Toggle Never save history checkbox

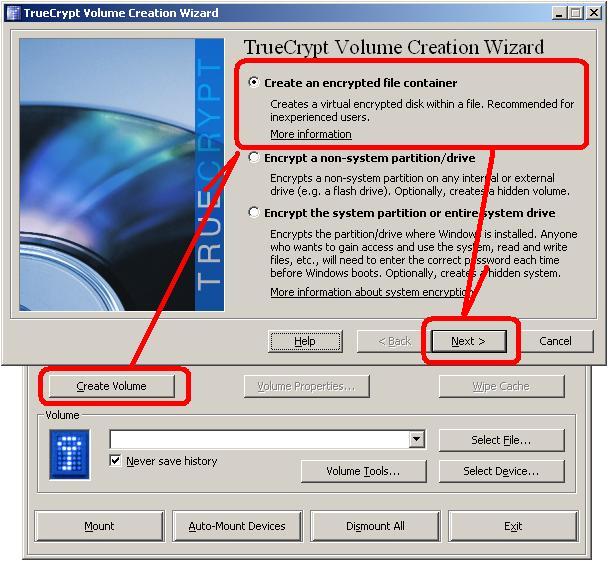(115, 461)
